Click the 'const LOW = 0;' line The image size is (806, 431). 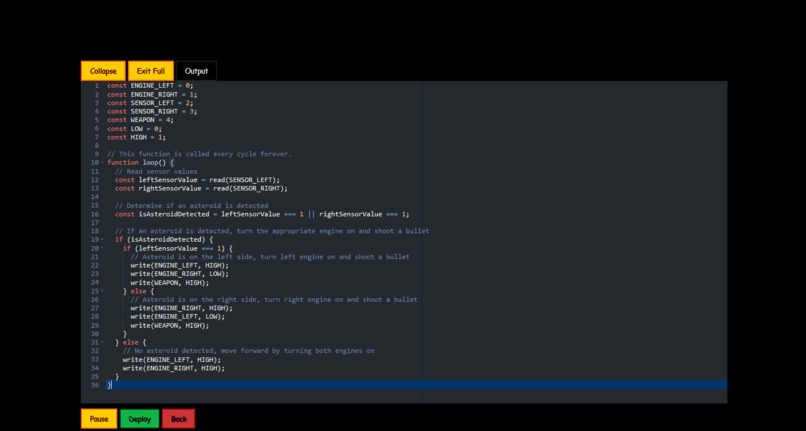tap(134, 129)
